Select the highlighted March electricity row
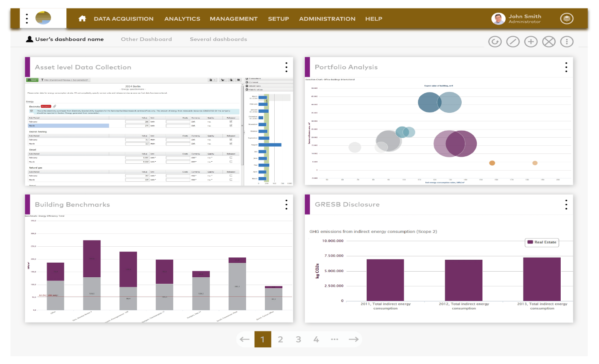This screenshot has width=599, height=364. click(68, 126)
